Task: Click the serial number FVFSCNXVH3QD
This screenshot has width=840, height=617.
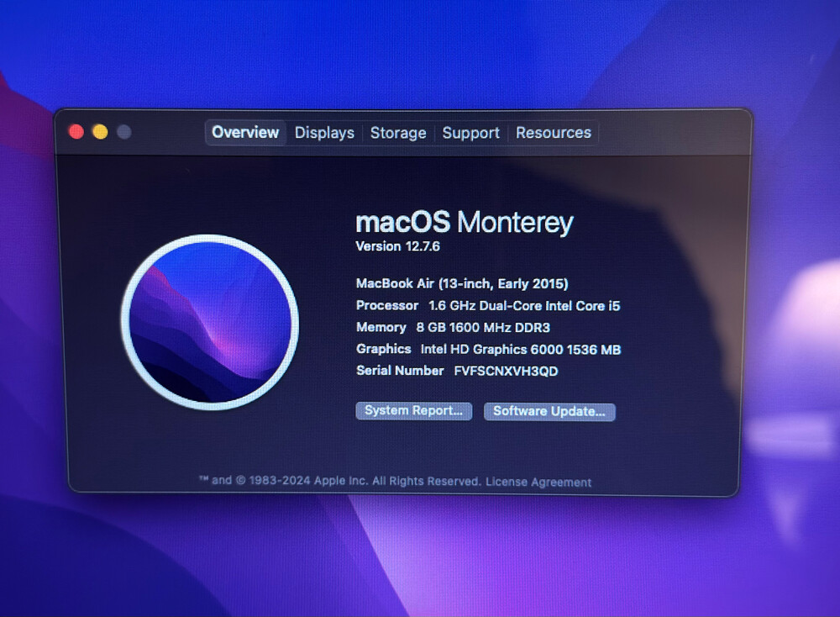Action: 507,371
